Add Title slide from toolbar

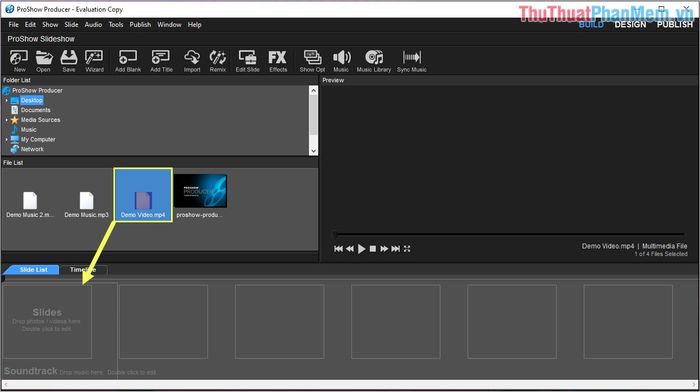click(x=161, y=61)
